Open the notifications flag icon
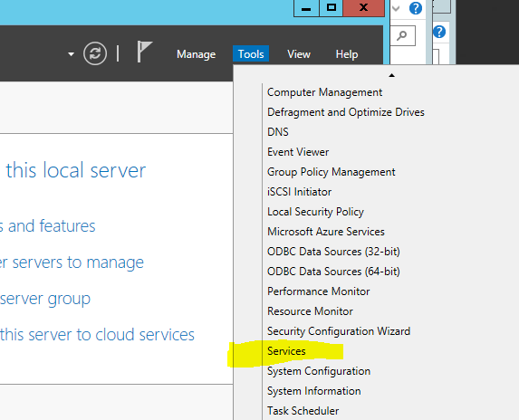 pyautogui.click(x=144, y=52)
